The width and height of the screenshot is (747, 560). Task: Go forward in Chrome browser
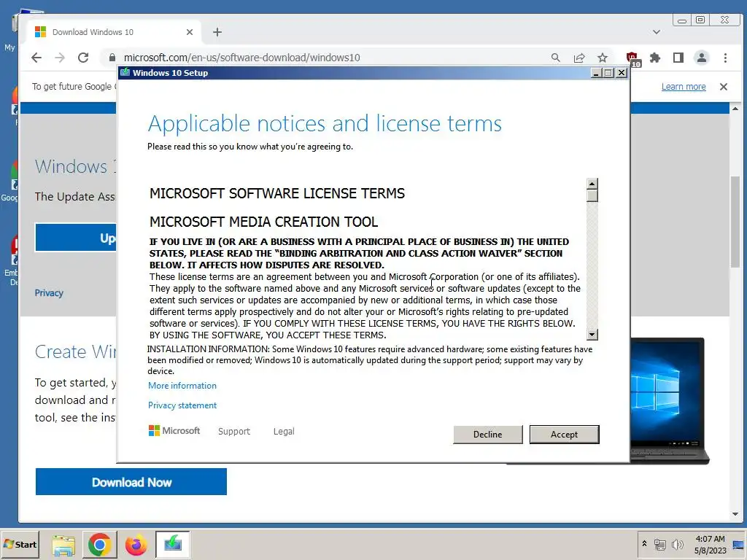60,58
